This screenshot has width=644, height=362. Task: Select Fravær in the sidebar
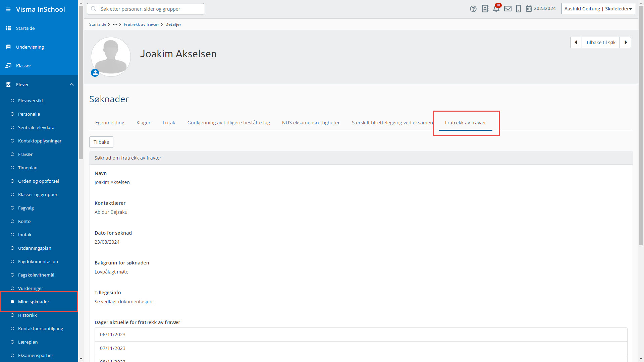(25, 154)
